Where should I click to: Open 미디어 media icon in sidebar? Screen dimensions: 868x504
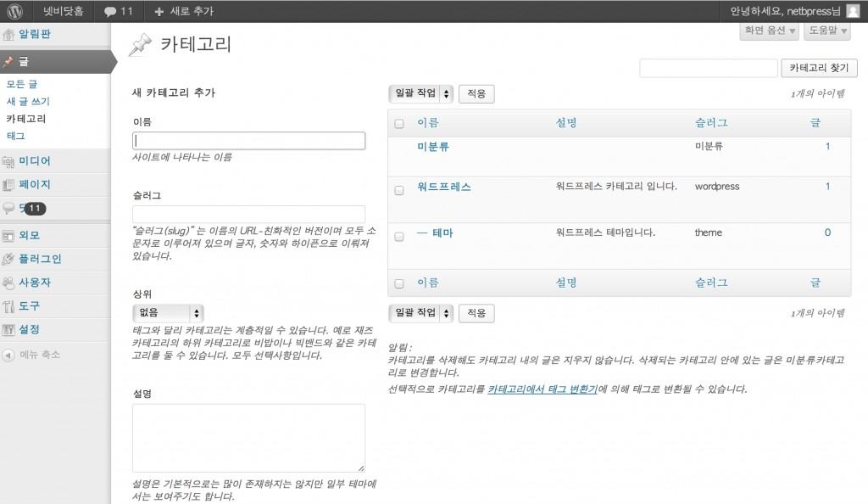click(9, 161)
